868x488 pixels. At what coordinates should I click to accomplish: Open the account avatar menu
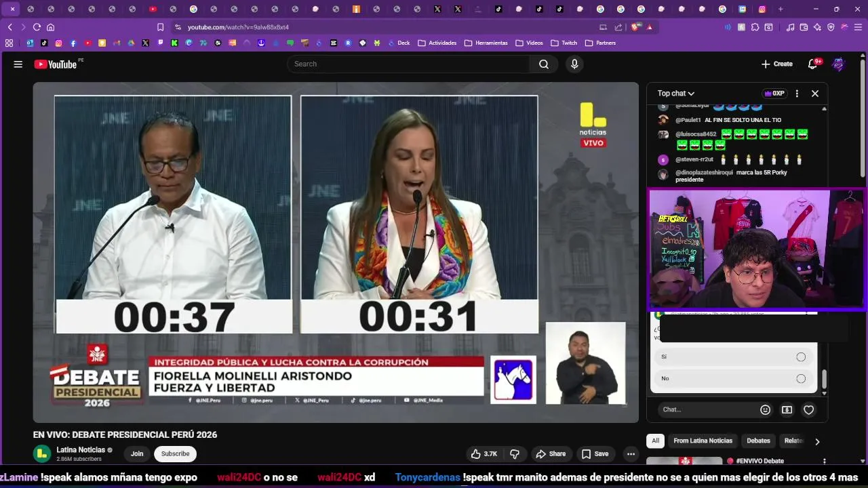(x=839, y=64)
